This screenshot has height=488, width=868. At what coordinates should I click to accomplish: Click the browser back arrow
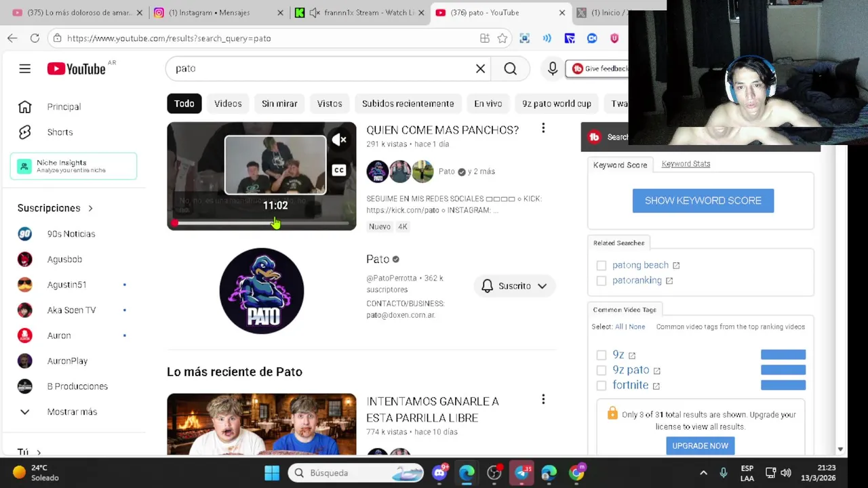click(12, 38)
